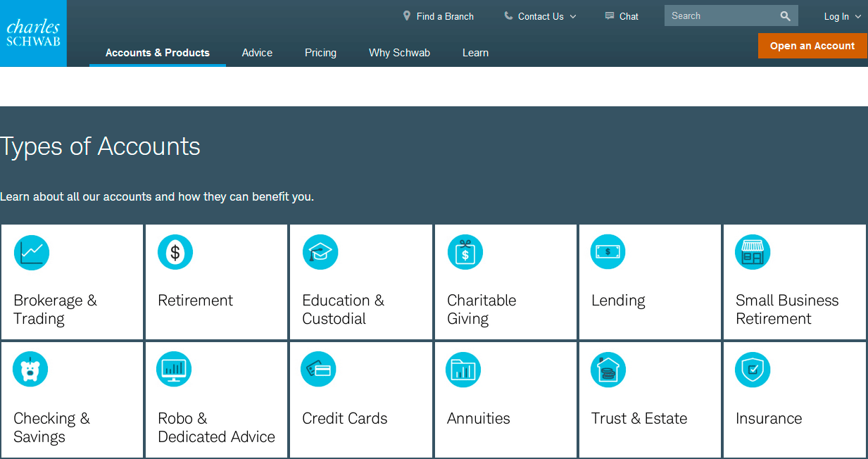Viewport: 868px width, 459px height.
Task: Click the Insurance shield icon
Action: click(x=752, y=369)
